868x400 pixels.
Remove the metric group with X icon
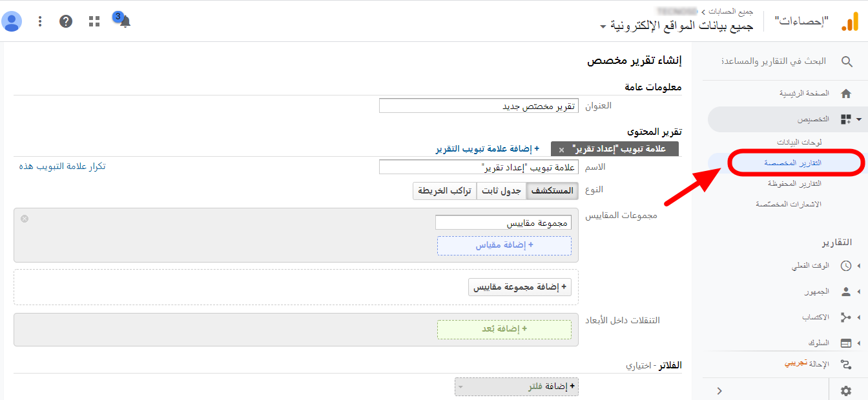point(25,219)
